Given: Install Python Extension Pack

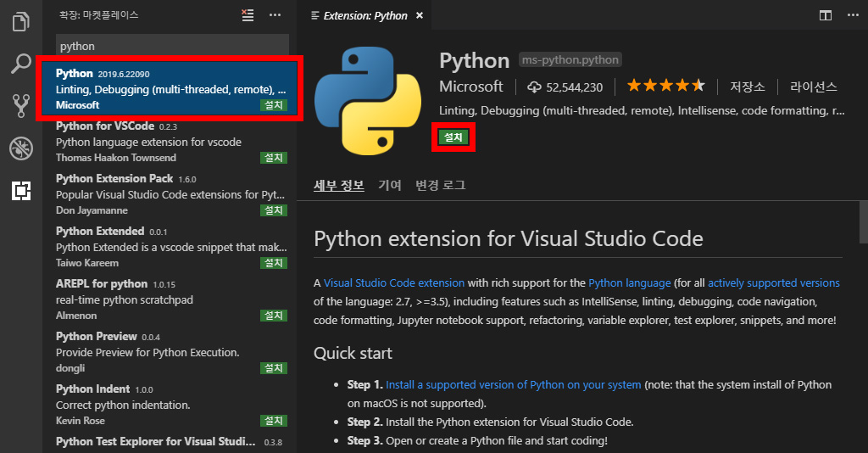Looking at the screenshot, I should (274, 210).
